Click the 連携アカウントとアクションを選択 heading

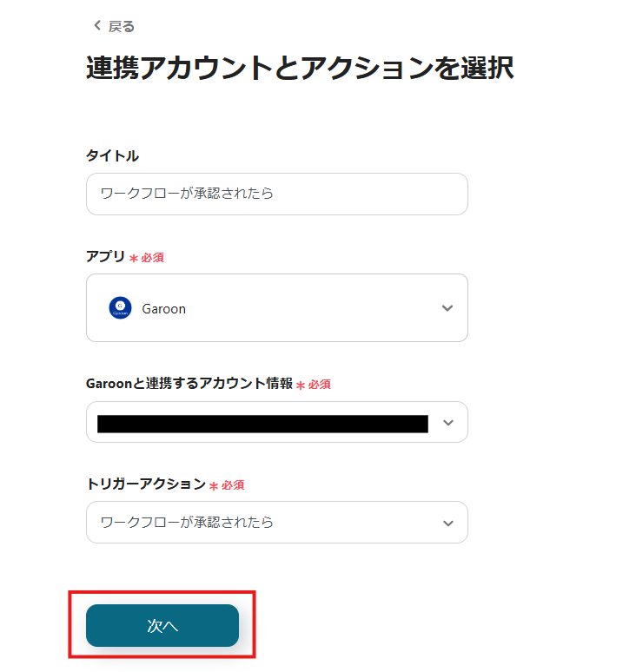pos(300,68)
